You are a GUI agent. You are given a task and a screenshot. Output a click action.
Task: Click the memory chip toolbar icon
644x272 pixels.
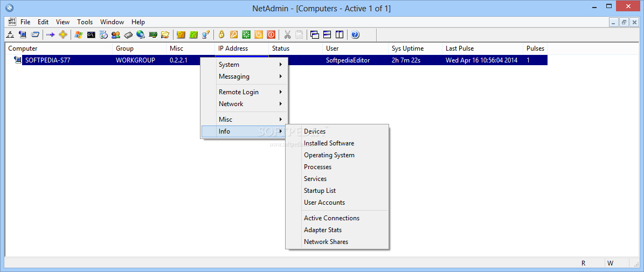pos(128,34)
